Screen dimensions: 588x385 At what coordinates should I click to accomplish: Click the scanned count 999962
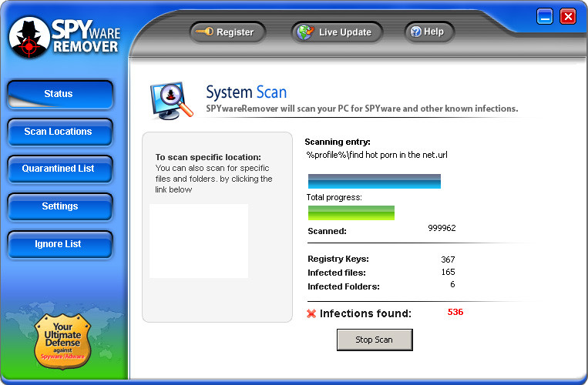coord(442,228)
